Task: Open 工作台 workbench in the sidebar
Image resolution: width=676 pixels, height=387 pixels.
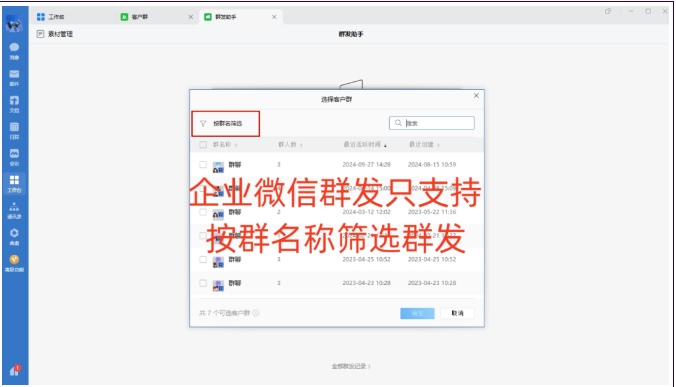Action: (14, 184)
